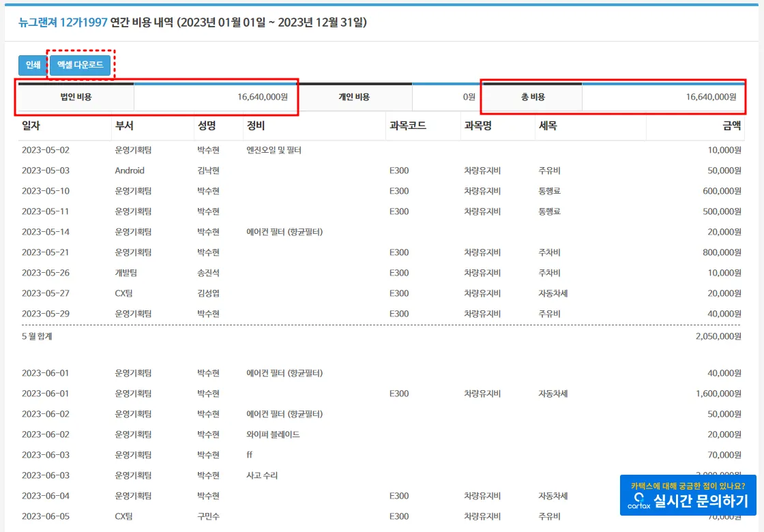Click the 개인 비용 label
764x532 pixels.
click(354, 97)
